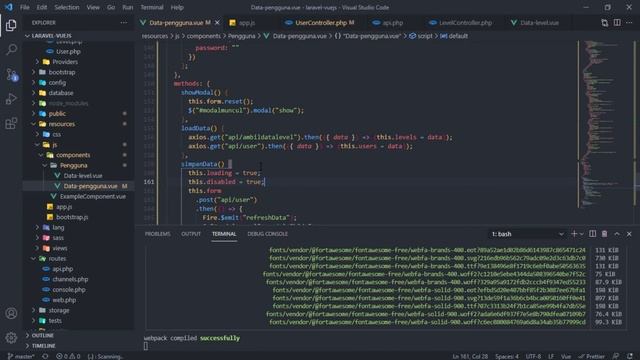Click LF end of line setting
Image resolution: width=640 pixels, height=360 pixels.
[551, 356]
